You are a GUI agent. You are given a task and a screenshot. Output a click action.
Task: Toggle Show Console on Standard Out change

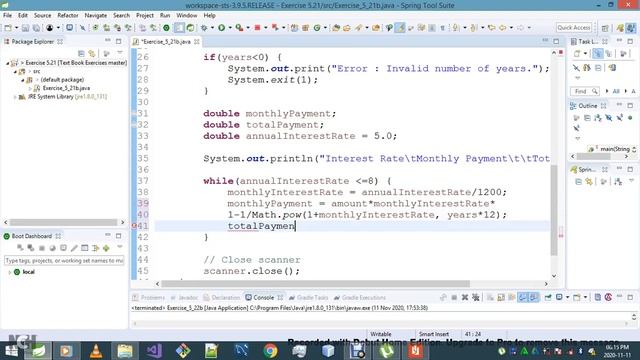point(522,298)
